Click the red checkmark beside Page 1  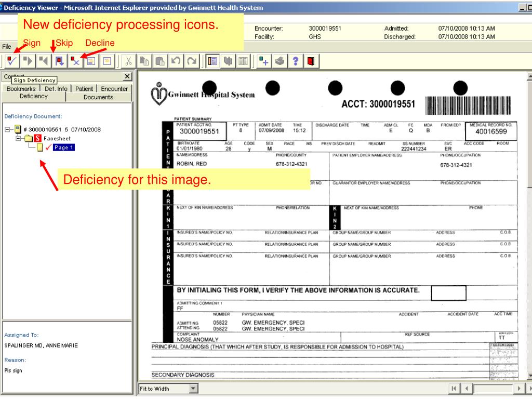(48, 147)
